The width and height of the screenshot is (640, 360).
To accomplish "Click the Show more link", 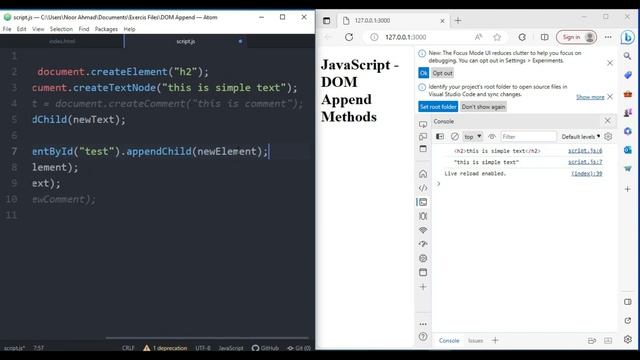I will (590, 97).
